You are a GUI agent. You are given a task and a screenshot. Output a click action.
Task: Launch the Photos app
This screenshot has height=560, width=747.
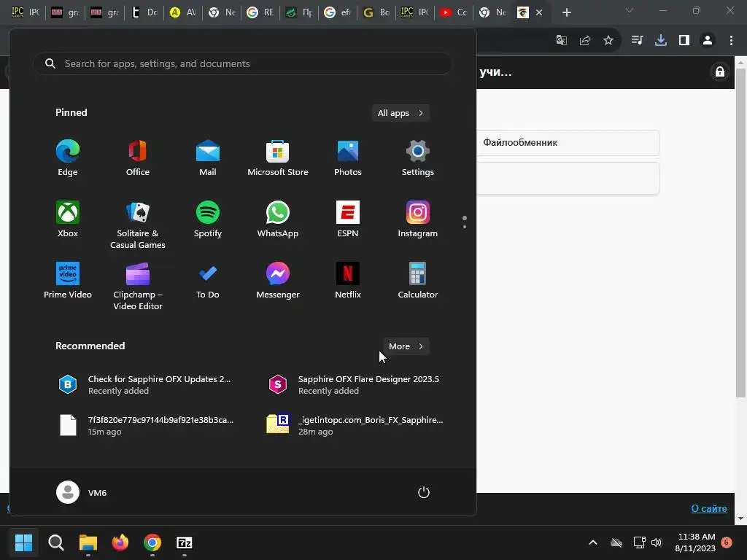pos(348,158)
